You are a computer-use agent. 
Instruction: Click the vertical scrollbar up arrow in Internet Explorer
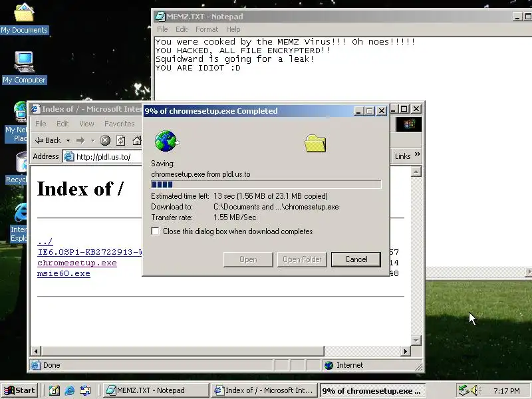(416, 172)
